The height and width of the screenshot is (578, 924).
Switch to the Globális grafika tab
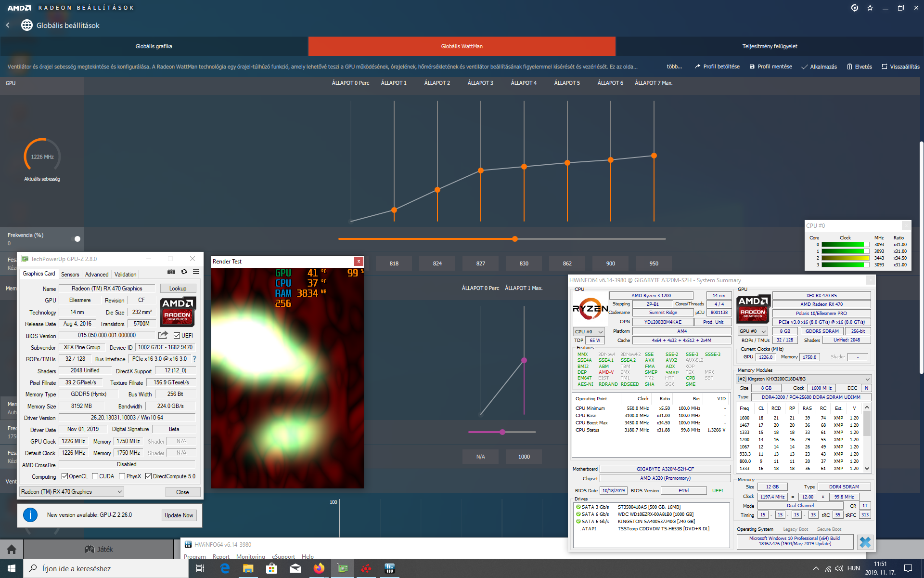[154, 46]
